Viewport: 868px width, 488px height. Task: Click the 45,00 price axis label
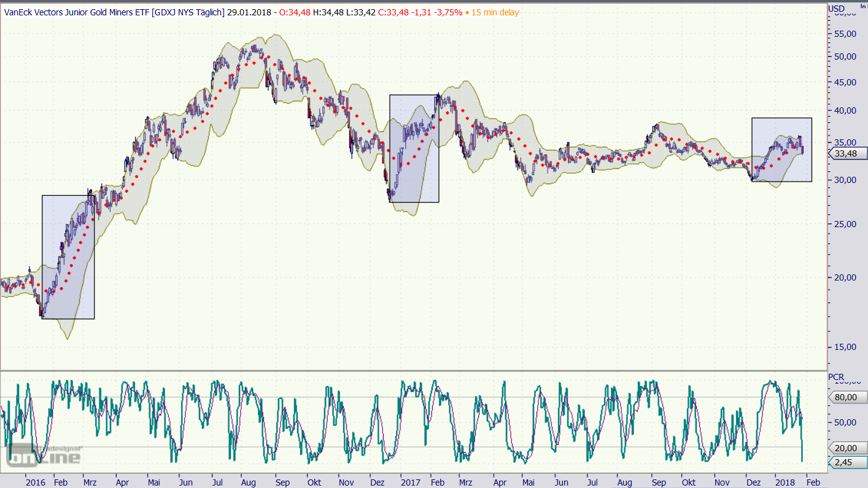[845, 82]
